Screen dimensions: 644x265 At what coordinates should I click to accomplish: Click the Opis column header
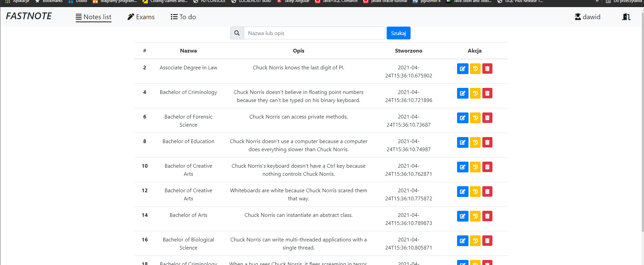[x=298, y=51]
